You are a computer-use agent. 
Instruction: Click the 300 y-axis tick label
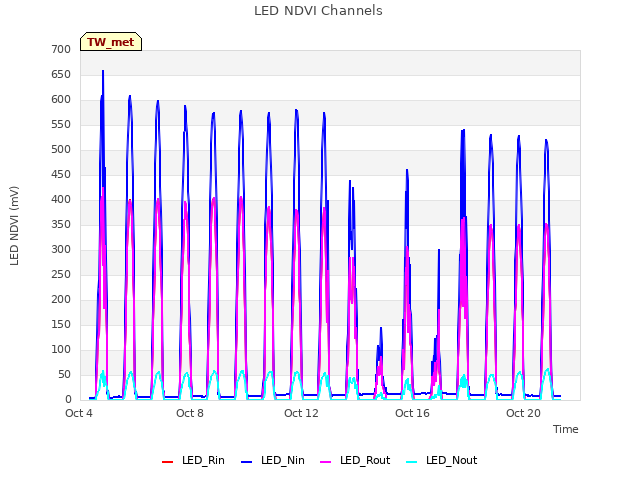[x=61, y=249]
